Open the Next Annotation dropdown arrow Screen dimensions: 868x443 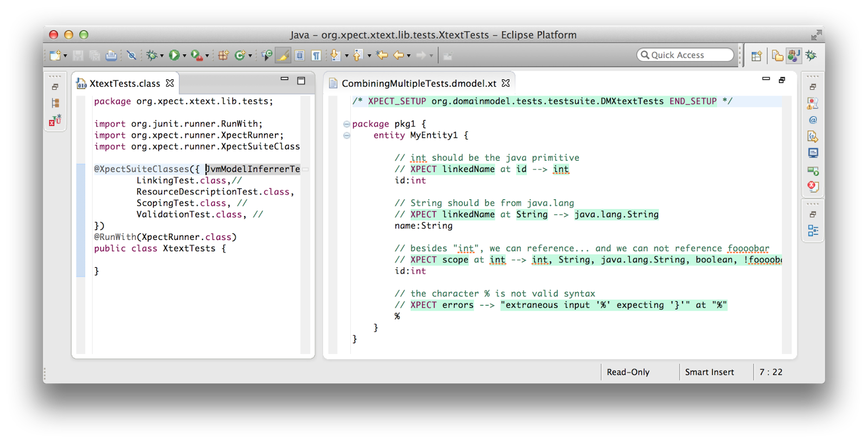pyautogui.click(x=346, y=56)
